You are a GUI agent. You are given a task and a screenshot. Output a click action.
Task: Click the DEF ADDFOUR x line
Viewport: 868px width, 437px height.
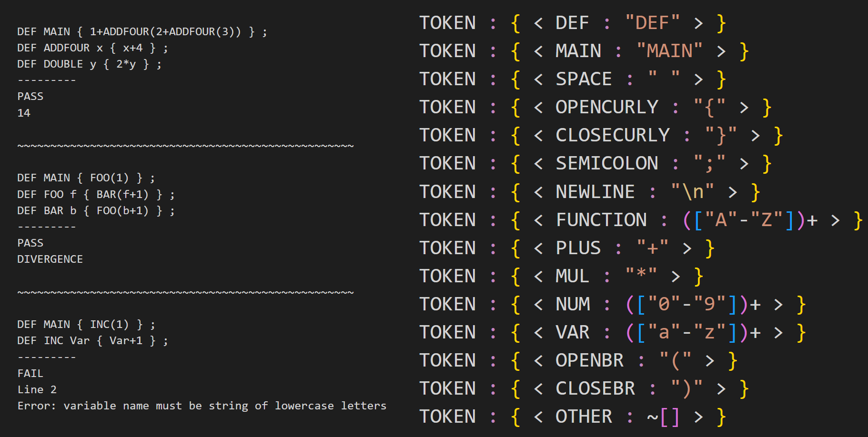click(92, 48)
